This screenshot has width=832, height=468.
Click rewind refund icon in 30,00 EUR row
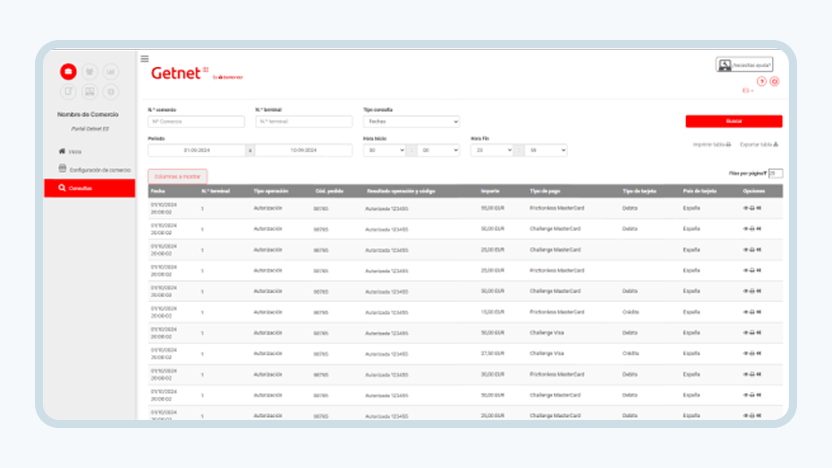pos(759,374)
